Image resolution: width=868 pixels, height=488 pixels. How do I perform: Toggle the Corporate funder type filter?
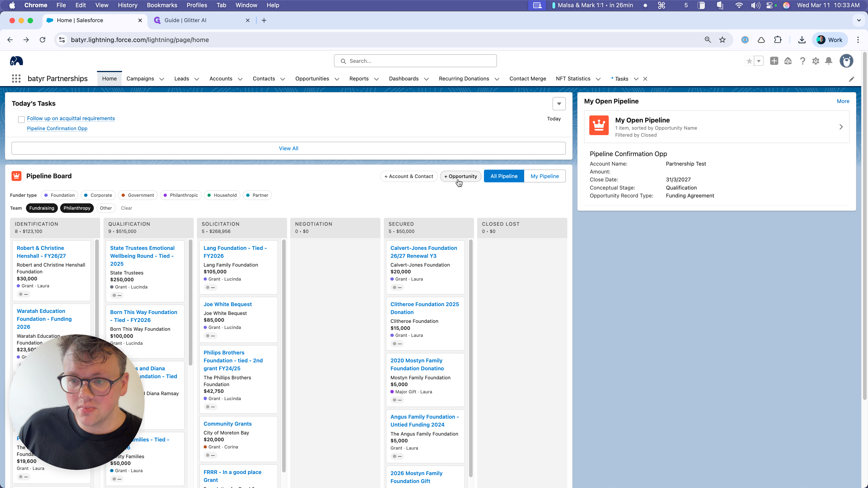(98, 195)
